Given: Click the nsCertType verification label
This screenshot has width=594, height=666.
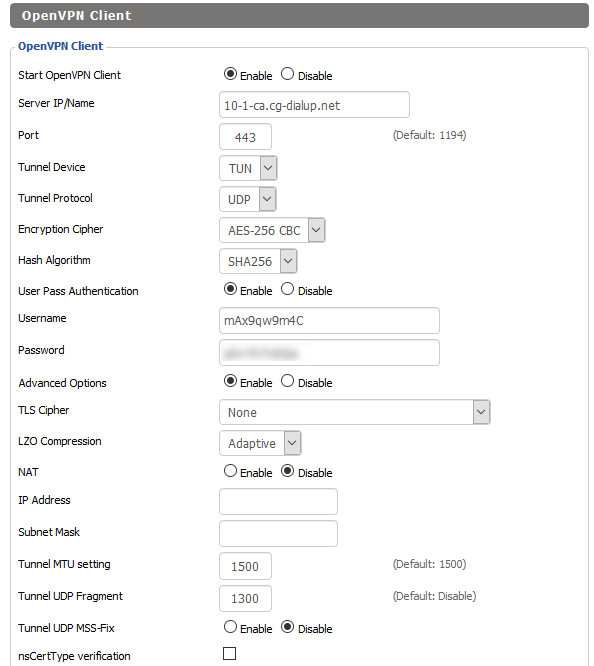Looking at the screenshot, I should pyautogui.click(x=74, y=656).
